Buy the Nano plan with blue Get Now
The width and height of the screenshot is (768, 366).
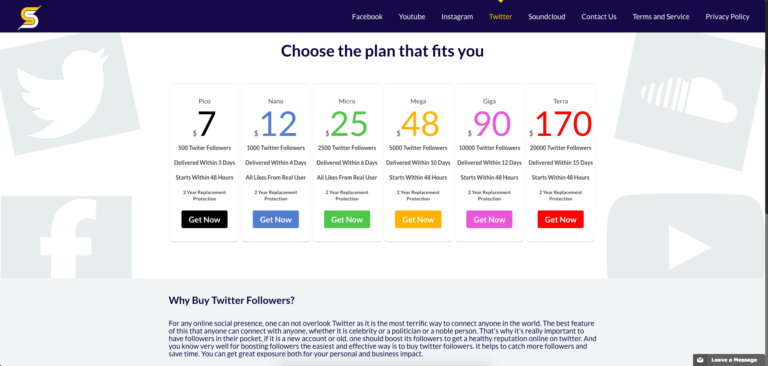[276, 220]
